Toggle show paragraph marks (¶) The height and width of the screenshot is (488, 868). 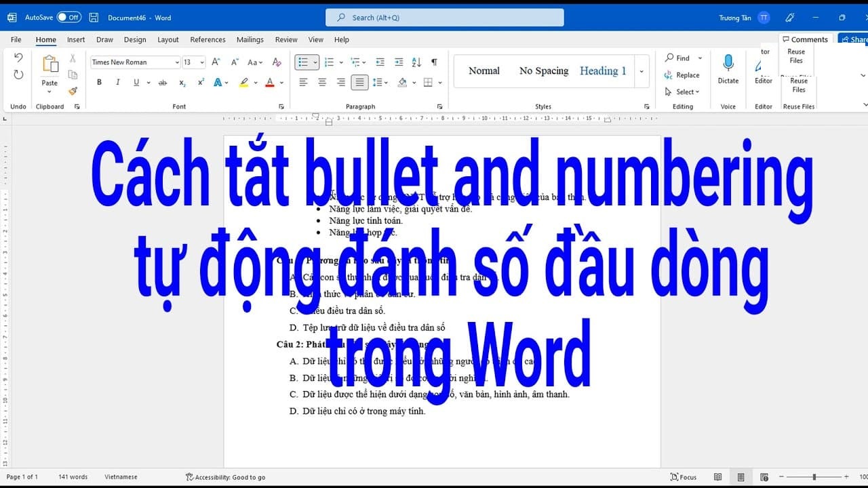(x=434, y=62)
